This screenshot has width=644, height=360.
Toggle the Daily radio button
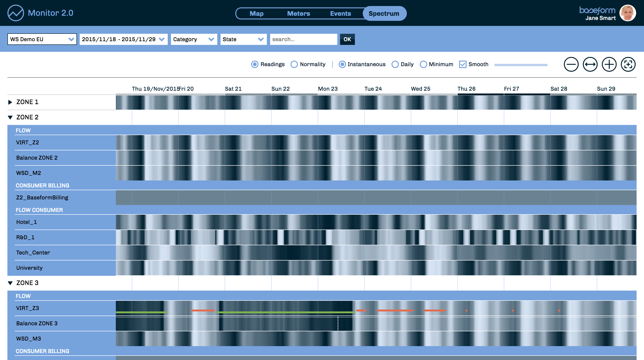395,64
